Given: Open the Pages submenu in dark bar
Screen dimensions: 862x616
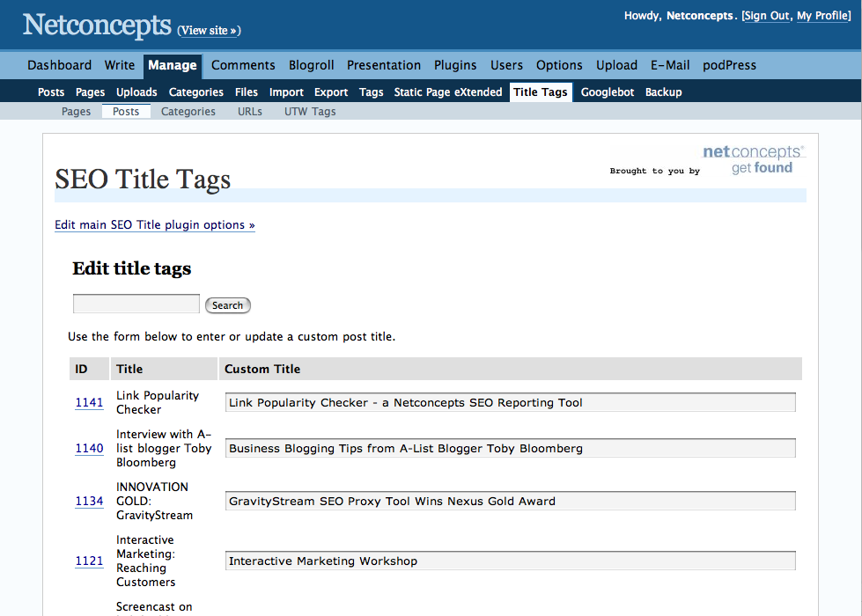Looking at the screenshot, I should tap(90, 92).
